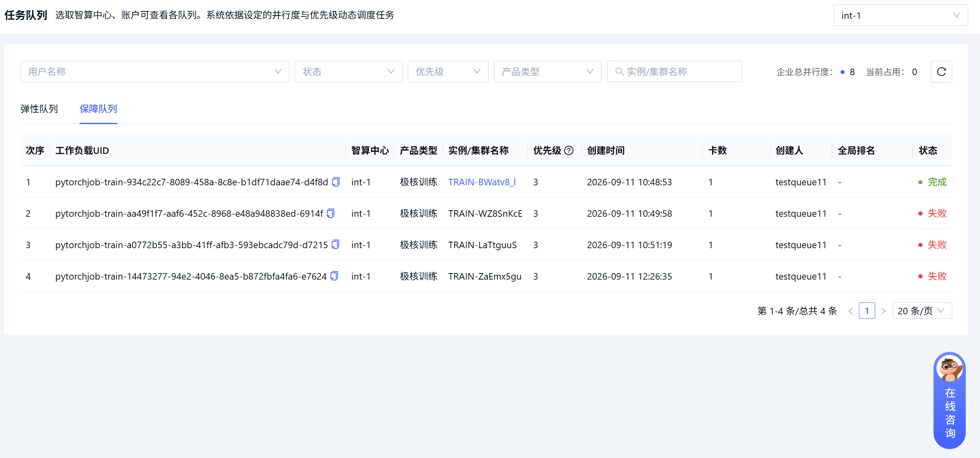The height and width of the screenshot is (458, 980).
Task: Select page 1 in pagination
Action: pos(867,311)
